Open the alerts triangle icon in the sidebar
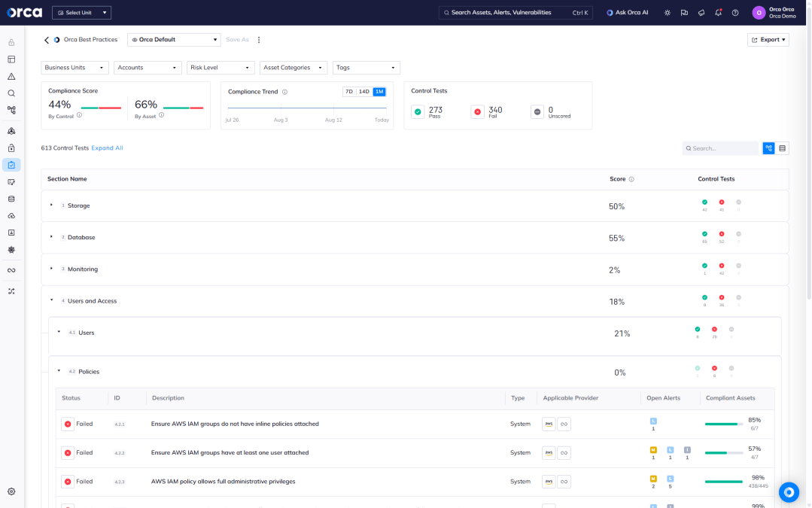The height and width of the screenshot is (508, 812). pos(11,76)
